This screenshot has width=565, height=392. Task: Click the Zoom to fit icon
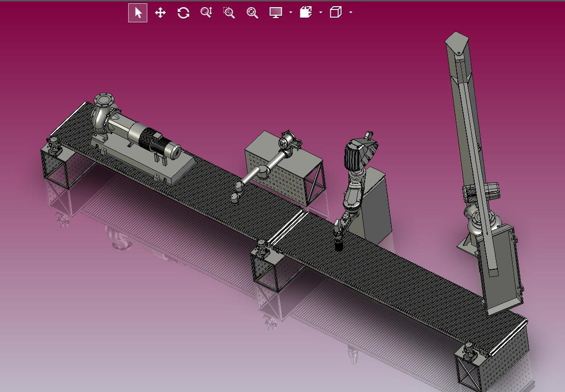[x=252, y=13]
